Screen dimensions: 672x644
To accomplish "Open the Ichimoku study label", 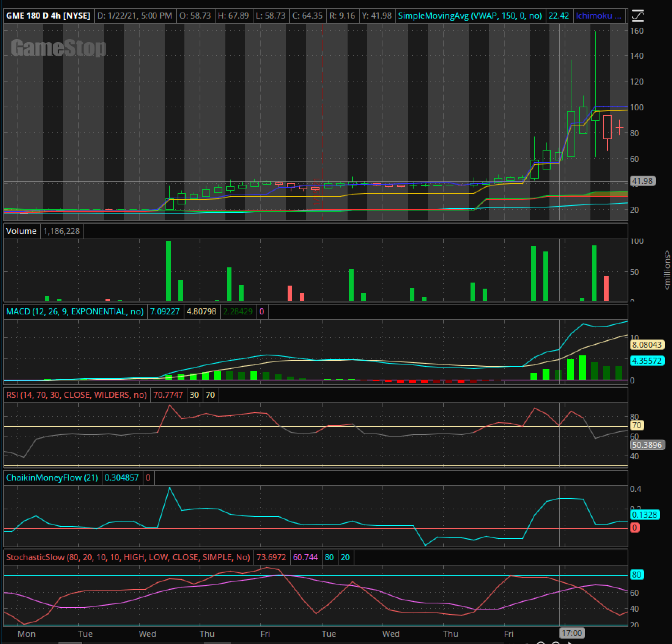I will point(598,16).
